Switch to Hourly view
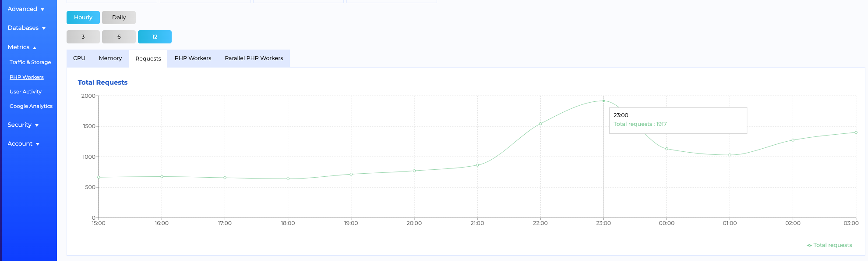Image resolution: width=868 pixels, height=261 pixels. pos(83,18)
